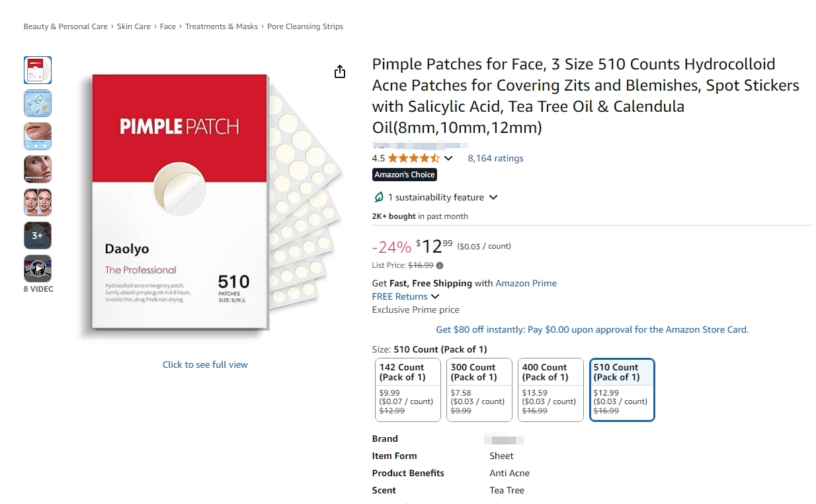
Task: Click the green sustainability leaf icon
Action: [379, 197]
